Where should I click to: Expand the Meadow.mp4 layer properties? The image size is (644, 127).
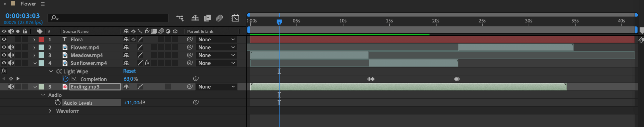34,55
